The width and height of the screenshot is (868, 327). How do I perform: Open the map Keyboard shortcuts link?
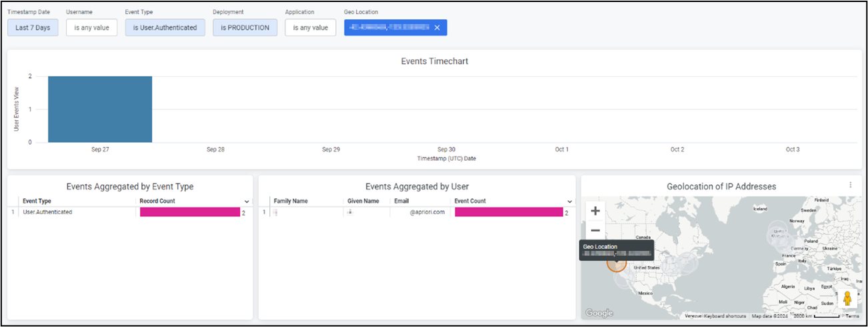click(725, 316)
